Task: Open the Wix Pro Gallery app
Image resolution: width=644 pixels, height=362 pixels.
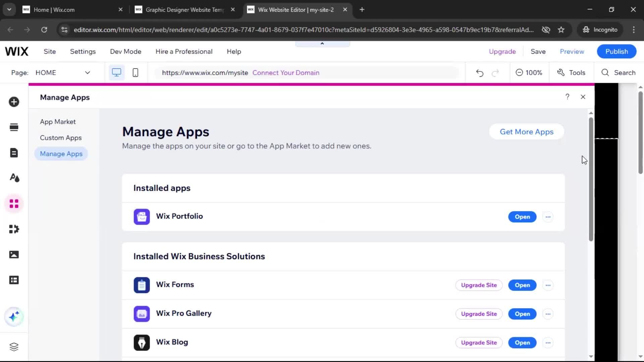Action: 522,314
